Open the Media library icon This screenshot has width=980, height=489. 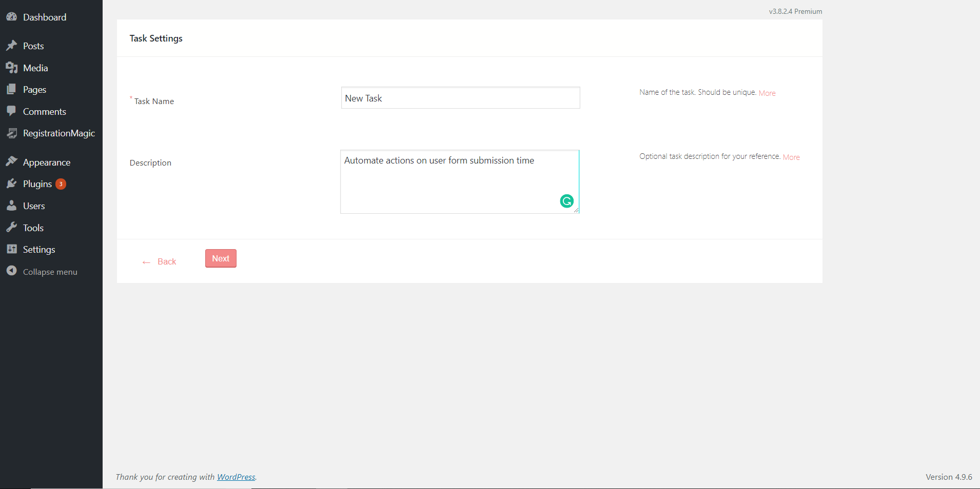pos(12,67)
